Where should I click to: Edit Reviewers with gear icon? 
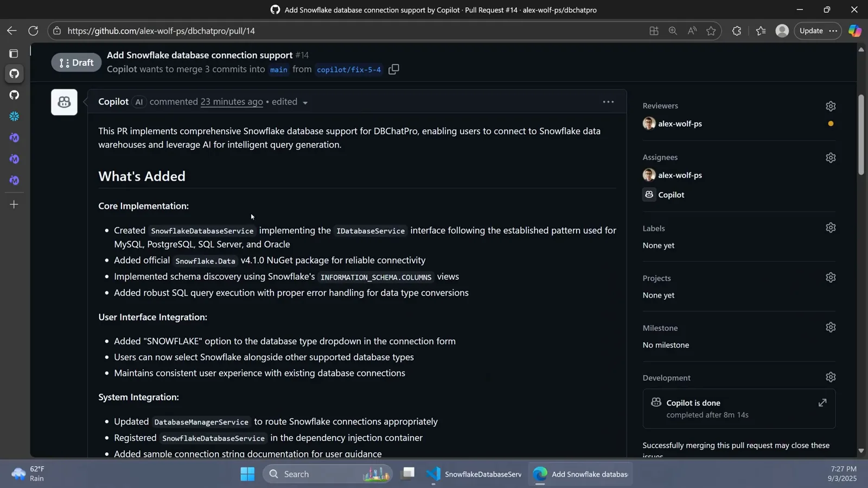click(831, 106)
